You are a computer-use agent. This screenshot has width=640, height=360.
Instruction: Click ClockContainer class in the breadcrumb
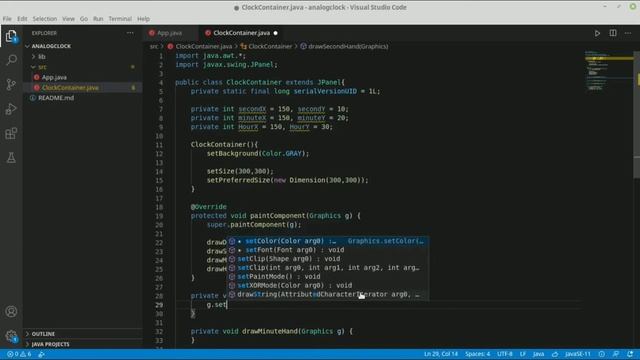pyautogui.click(x=270, y=47)
